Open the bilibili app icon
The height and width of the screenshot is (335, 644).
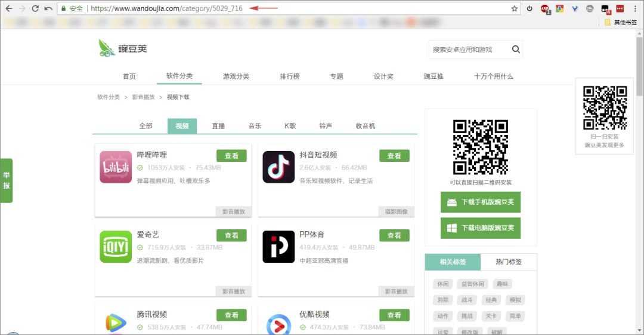[116, 167]
